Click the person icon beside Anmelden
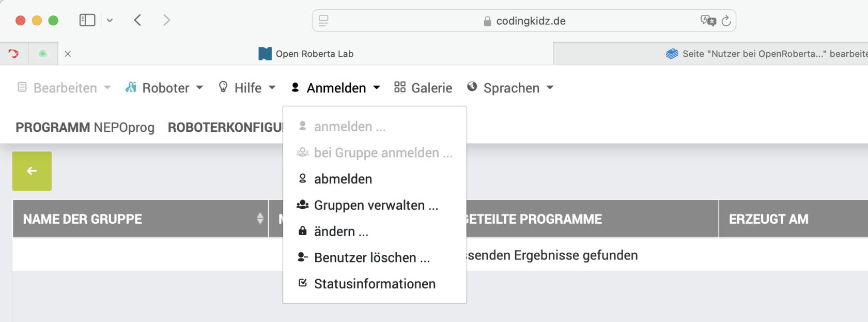 coord(295,87)
